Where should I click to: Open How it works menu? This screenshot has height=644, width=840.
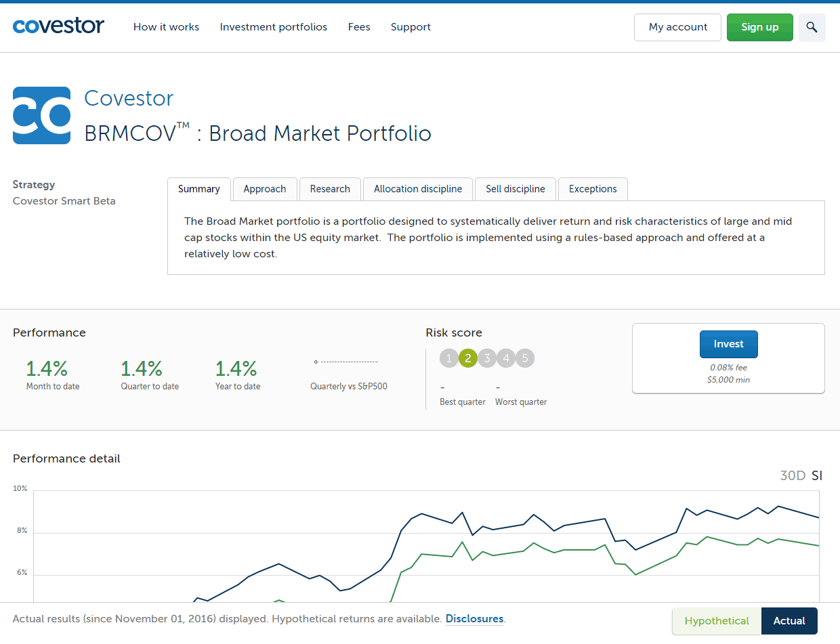pos(166,27)
